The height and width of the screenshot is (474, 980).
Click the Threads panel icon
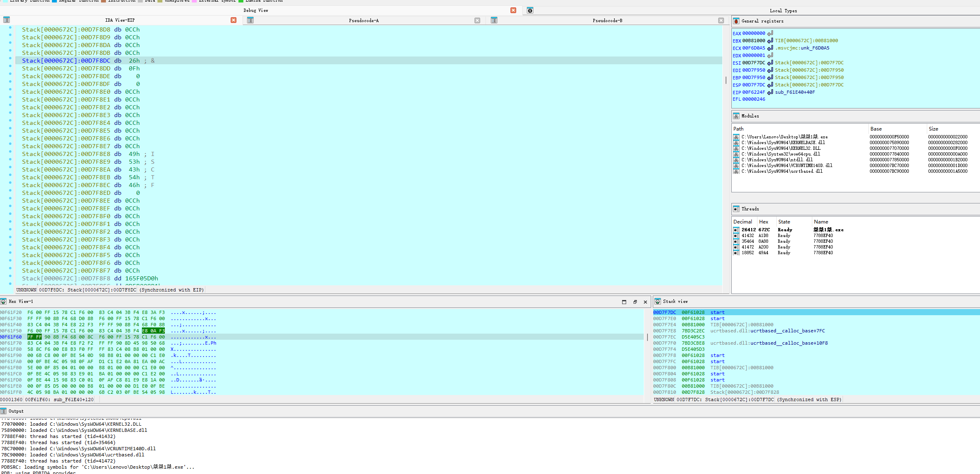(x=736, y=209)
